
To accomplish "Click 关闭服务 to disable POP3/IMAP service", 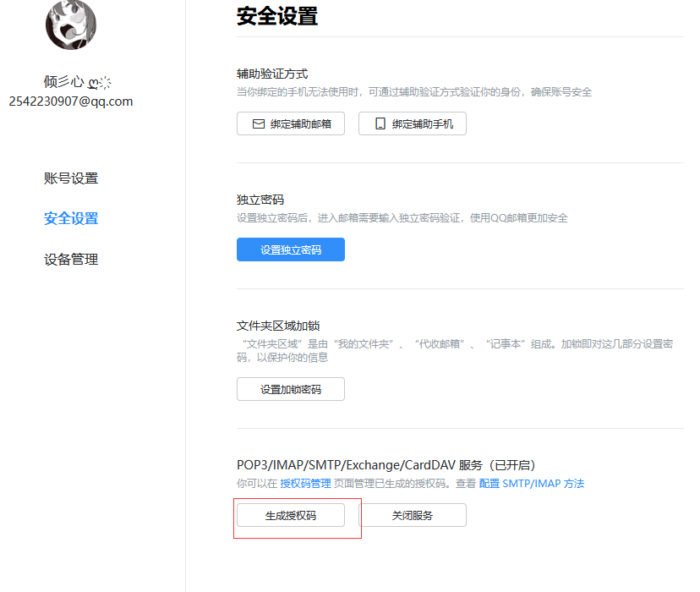I will pyautogui.click(x=413, y=515).
